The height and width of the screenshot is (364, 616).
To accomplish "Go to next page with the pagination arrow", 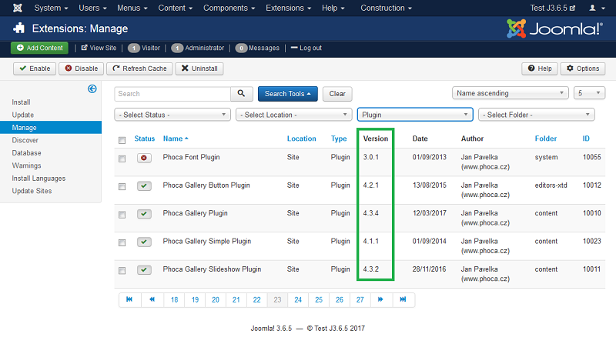I will point(380,299).
